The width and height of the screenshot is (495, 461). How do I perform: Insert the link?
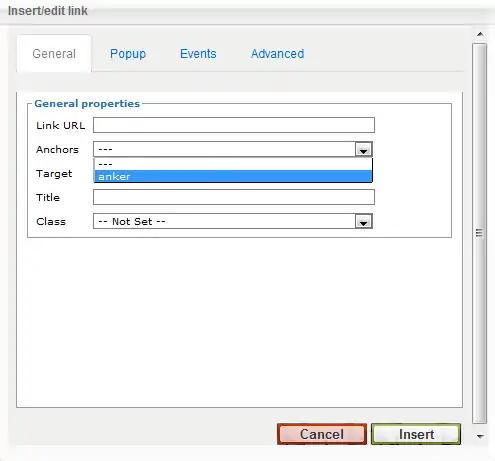pos(416,434)
